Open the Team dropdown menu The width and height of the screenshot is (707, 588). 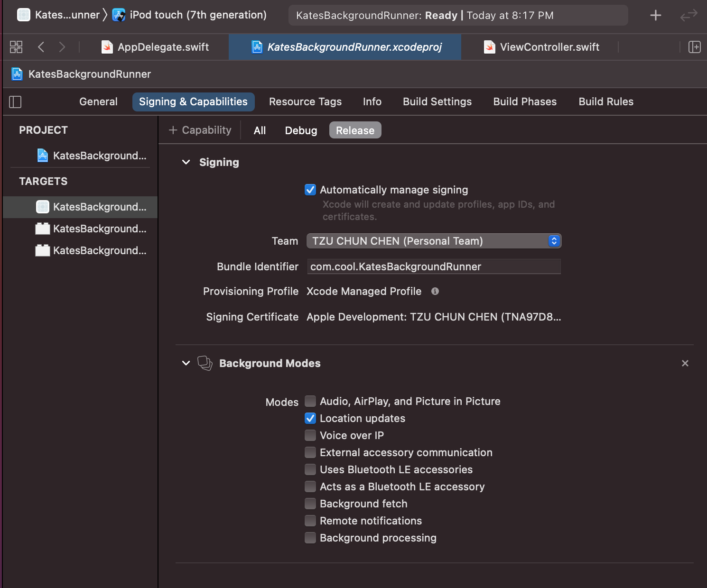pyautogui.click(x=434, y=241)
